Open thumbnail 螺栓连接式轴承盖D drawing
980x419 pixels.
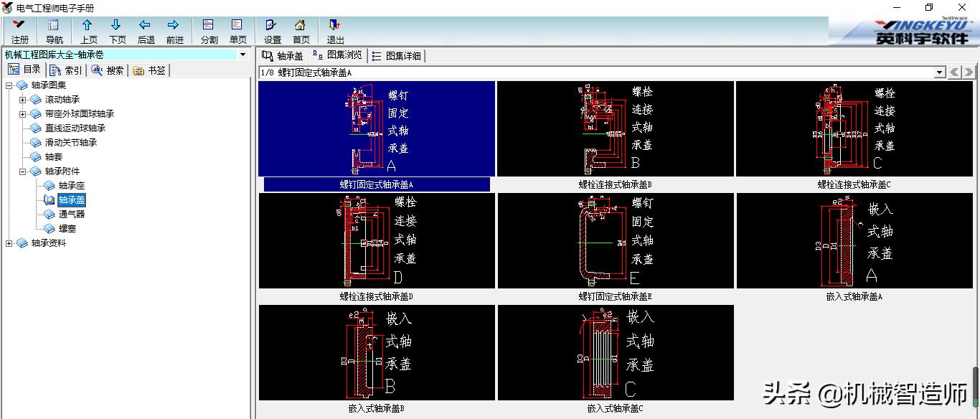(x=377, y=240)
